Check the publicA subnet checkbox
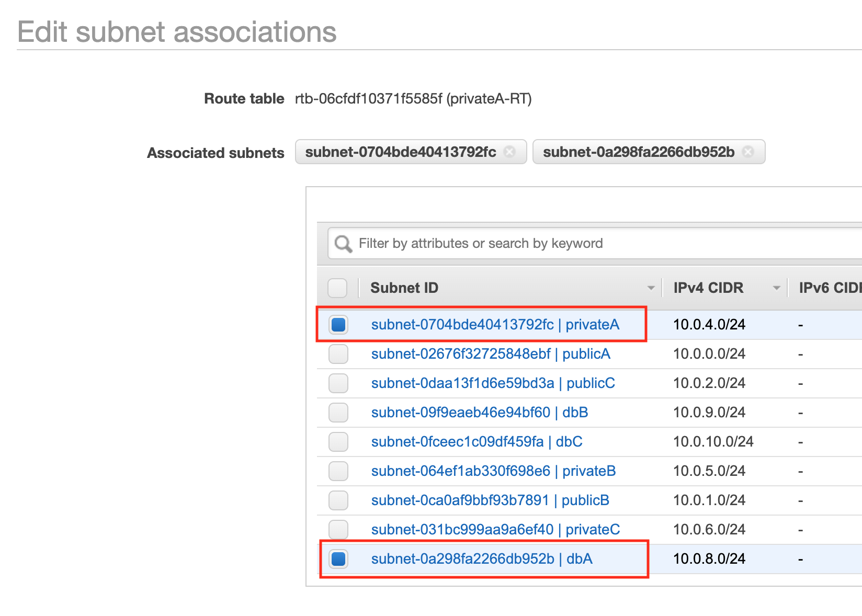Viewport: 862px width, 616px height. tap(338, 354)
